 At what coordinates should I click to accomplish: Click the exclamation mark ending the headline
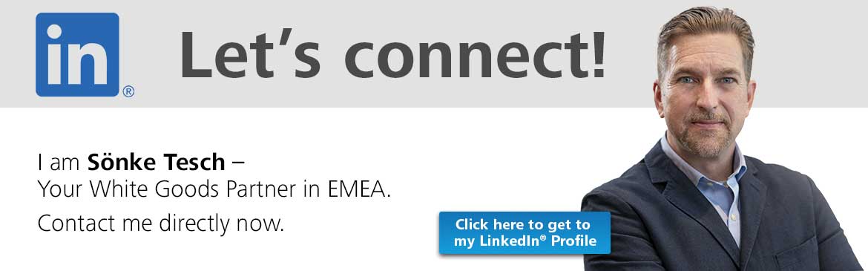coord(596,53)
